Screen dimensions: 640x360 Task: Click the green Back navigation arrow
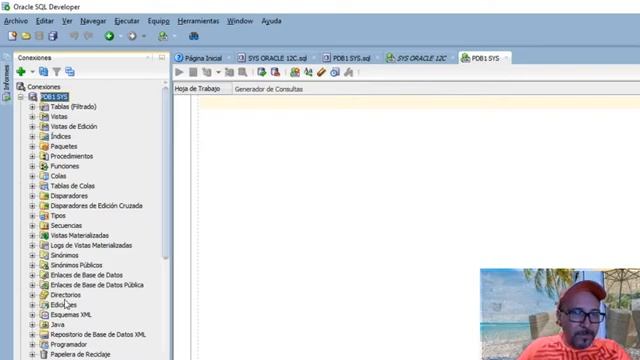tap(109, 36)
